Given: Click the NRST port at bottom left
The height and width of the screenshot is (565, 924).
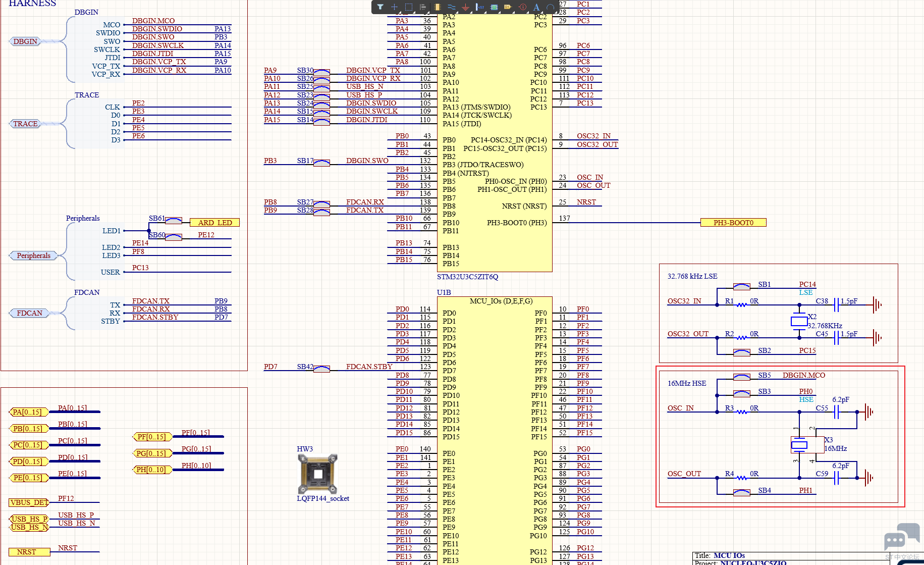Looking at the screenshot, I should [x=29, y=552].
